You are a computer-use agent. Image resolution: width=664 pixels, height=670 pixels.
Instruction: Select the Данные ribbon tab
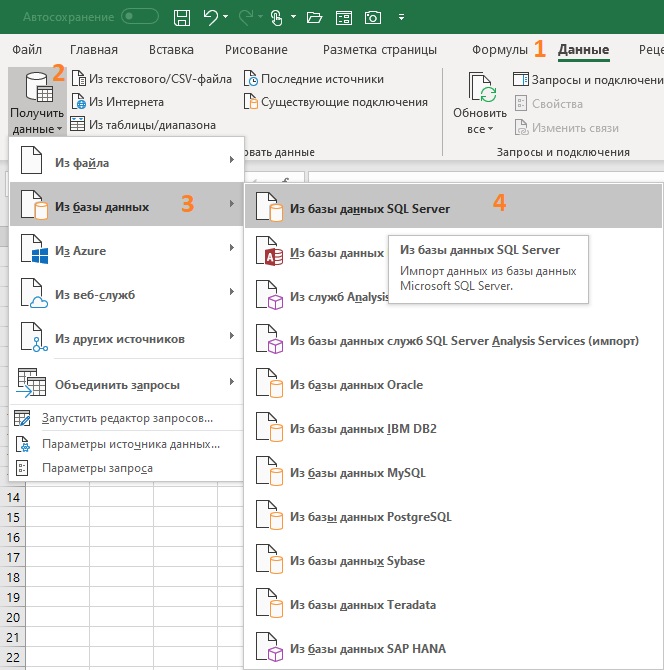point(583,50)
